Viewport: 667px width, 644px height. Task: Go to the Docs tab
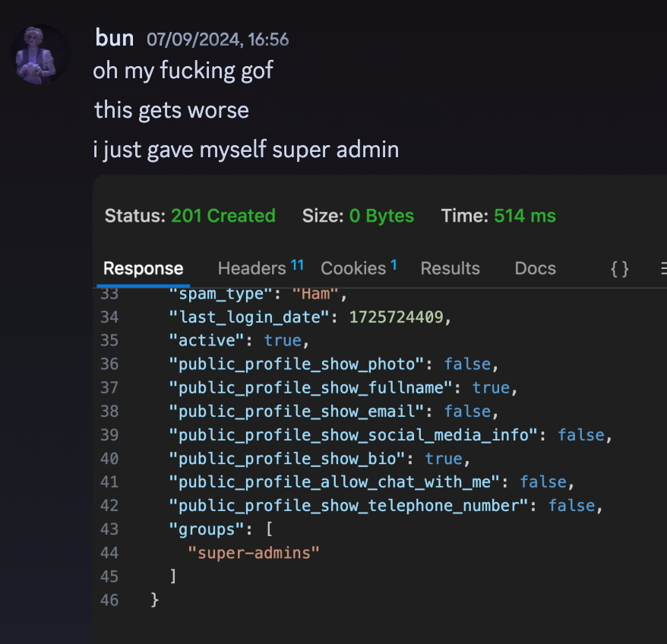point(535,268)
